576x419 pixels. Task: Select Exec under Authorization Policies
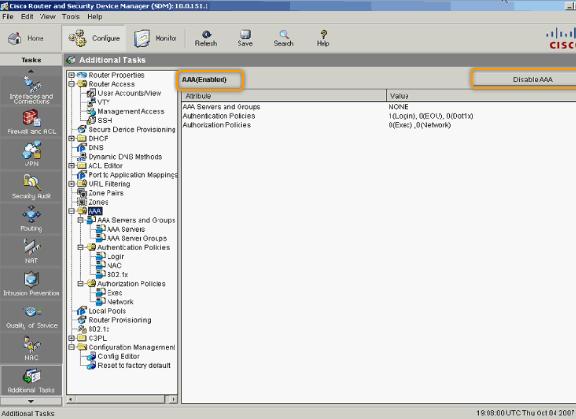pos(114,293)
